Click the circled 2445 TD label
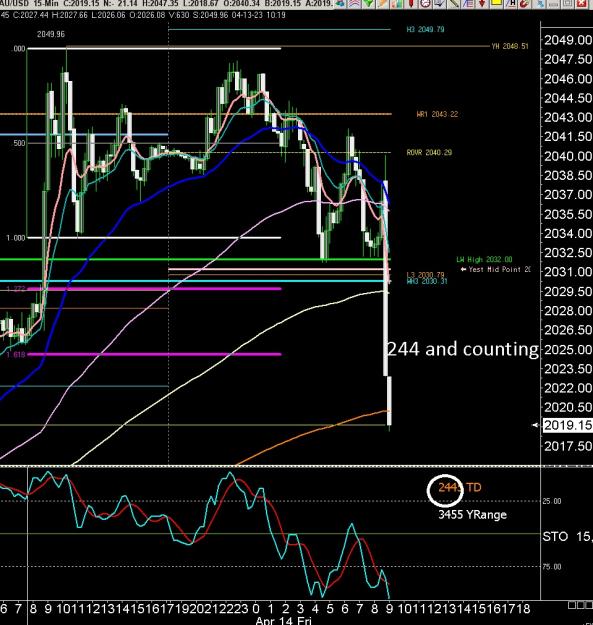The height and width of the screenshot is (625, 593). (x=459, y=487)
